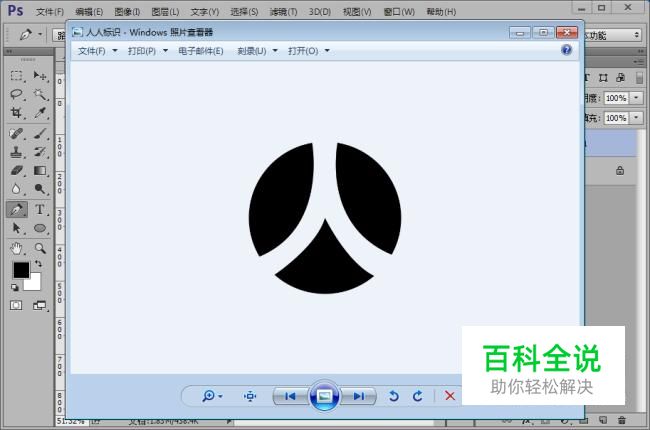The height and width of the screenshot is (430, 650).
Task: Select the History Brush tool
Action: [x=40, y=152]
